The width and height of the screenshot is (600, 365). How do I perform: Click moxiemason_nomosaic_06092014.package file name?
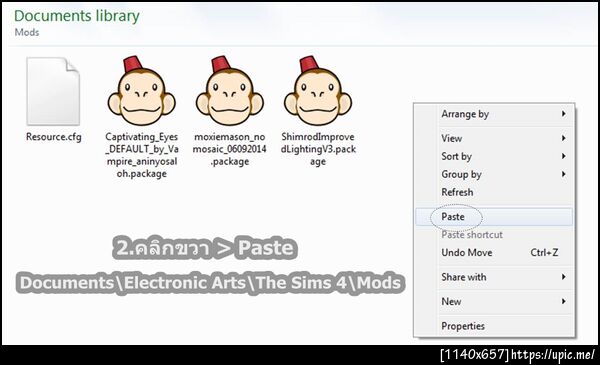click(230, 149)
